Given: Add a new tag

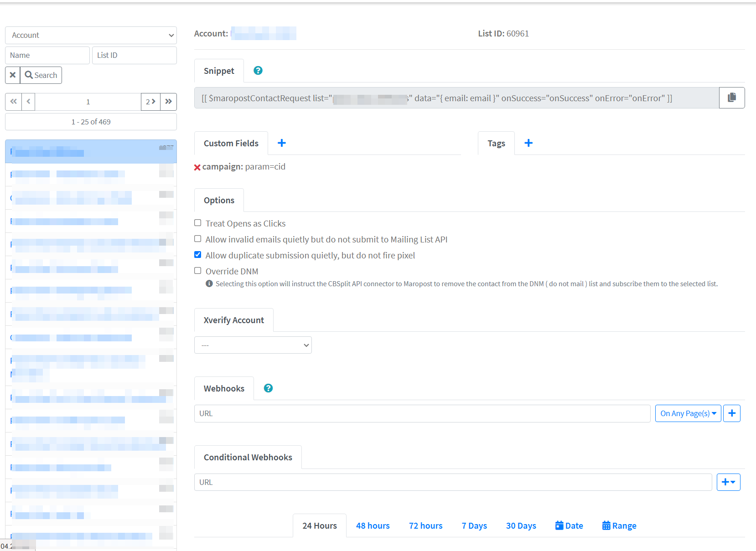Looking at the screenshot, I should pos(528,143).
